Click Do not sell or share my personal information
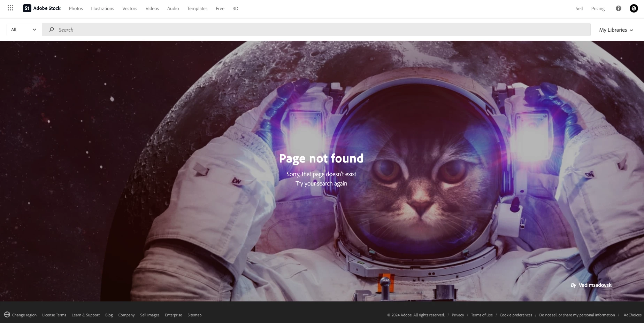 (577, 315)
